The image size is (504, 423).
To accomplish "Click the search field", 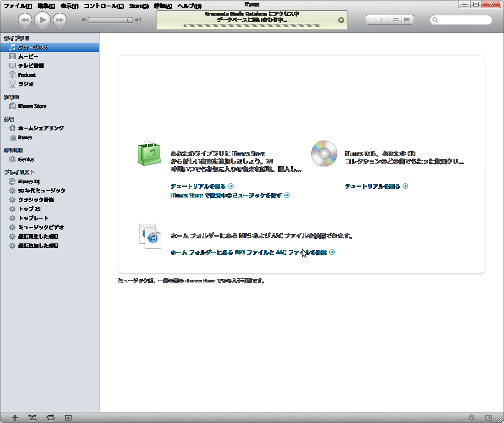I will (x=461, y=20).
